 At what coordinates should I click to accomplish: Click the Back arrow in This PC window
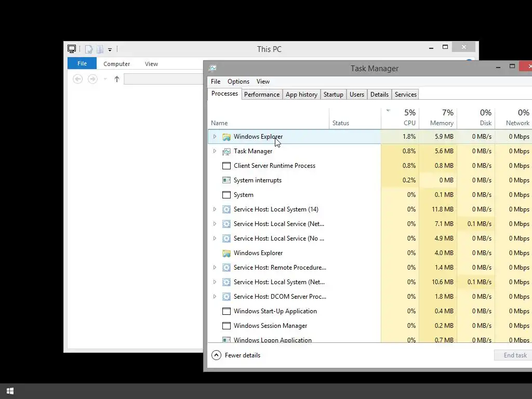pyautogui.click(x=78, y=79)
